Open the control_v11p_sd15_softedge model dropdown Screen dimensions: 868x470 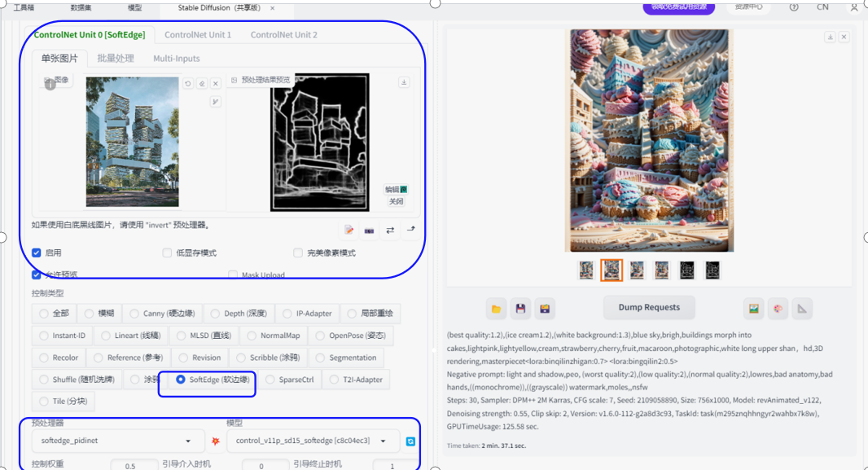[313, 441]
